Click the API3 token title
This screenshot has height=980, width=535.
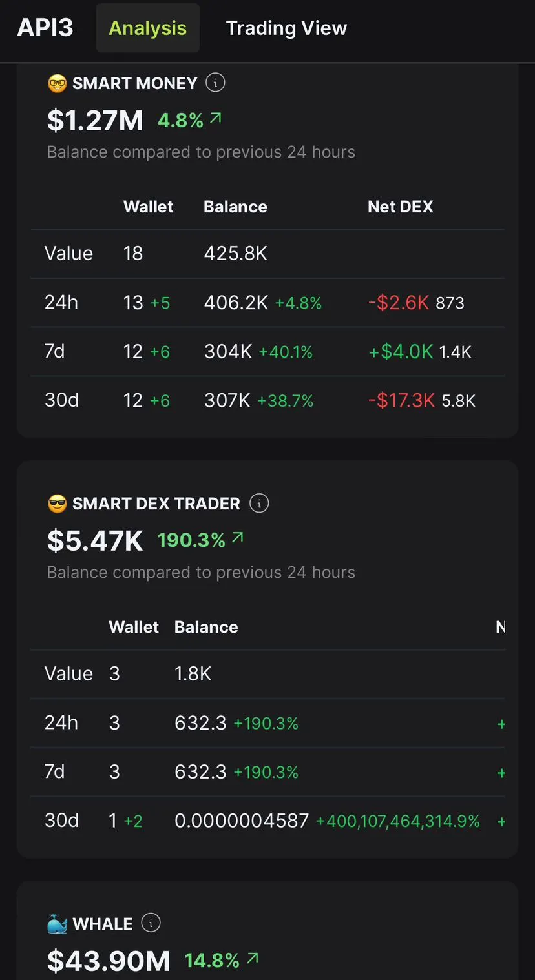(x=45, y=28)
